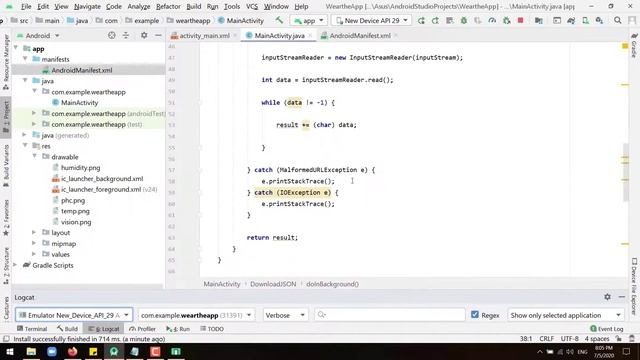
Task: Click Attach Debugger to Android Process icon
Action: tap(507, 20)
